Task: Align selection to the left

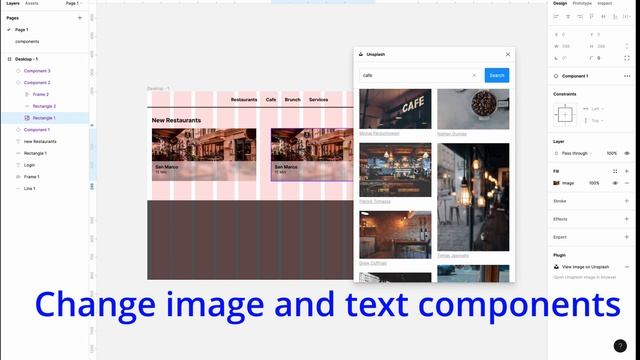Action: click(556, 16)
